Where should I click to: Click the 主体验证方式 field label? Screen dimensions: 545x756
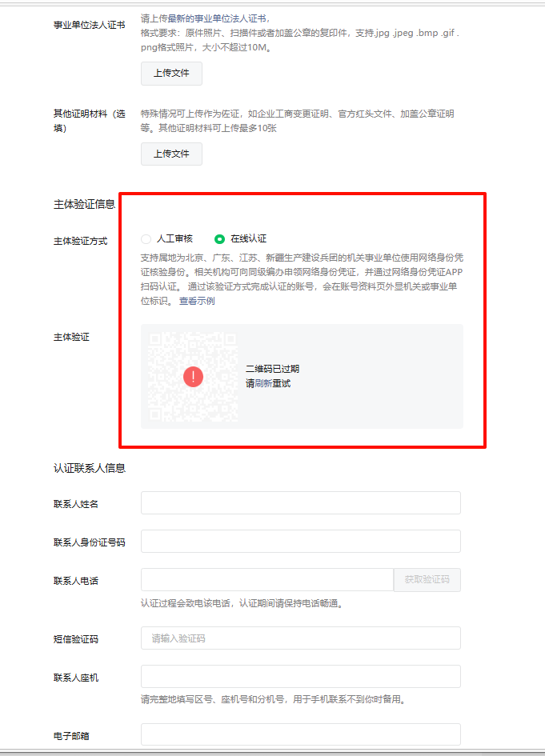(x=80, y=241)
